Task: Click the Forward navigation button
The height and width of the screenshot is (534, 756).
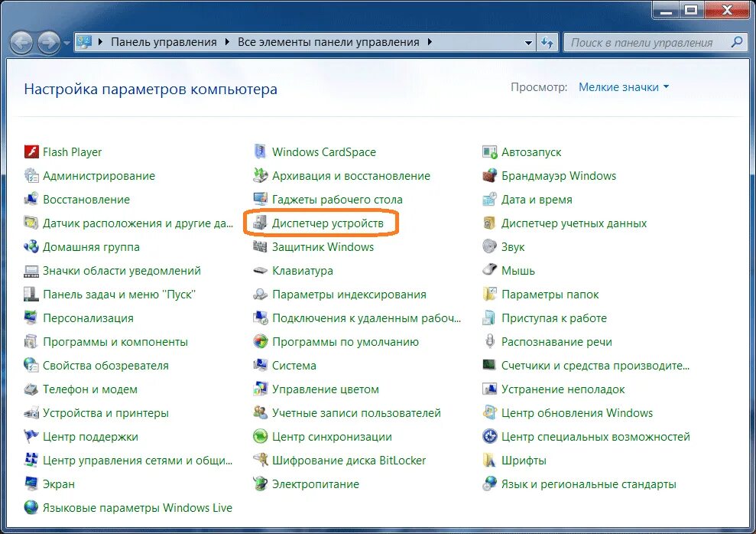Action: [49, 42]
